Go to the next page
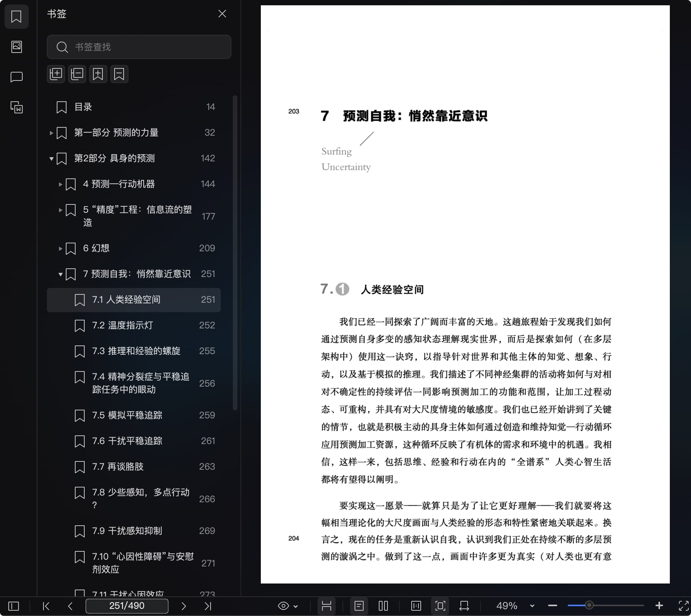The image size is (691, 616). (x=184, y=606)
